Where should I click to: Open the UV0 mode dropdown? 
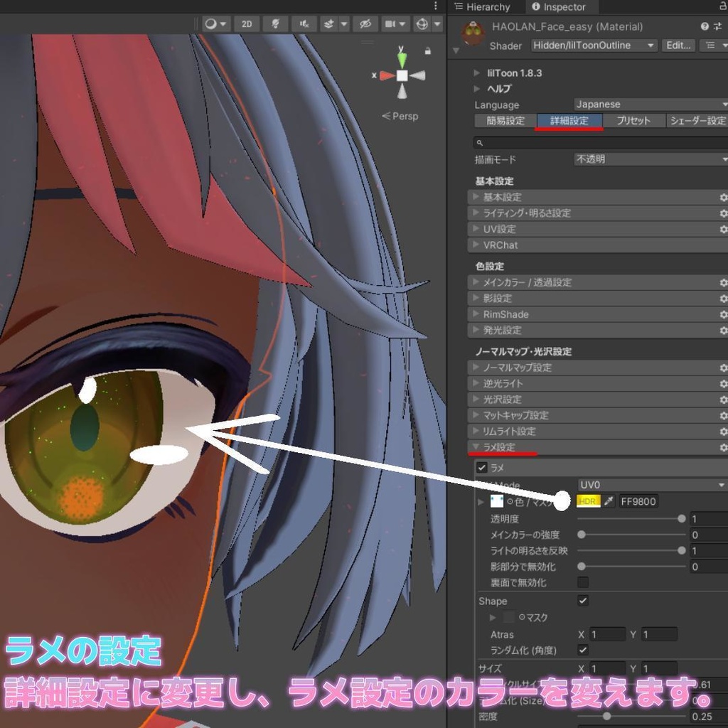click(x=651, y=485)
